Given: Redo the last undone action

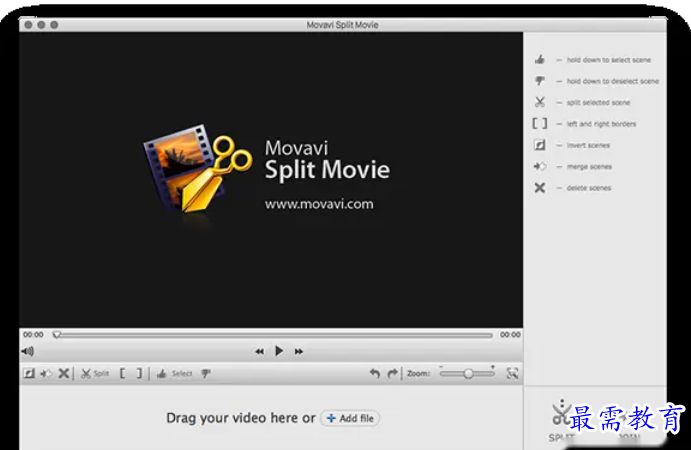Looking at the screenshot, I should pyautogui.click(x=392, y=374).
